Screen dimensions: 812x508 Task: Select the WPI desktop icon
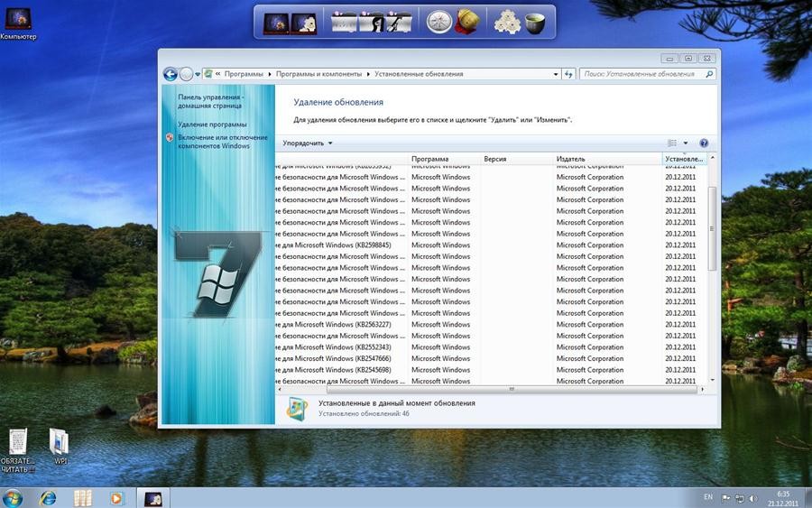pyautogui.click(x=59, y=447)
